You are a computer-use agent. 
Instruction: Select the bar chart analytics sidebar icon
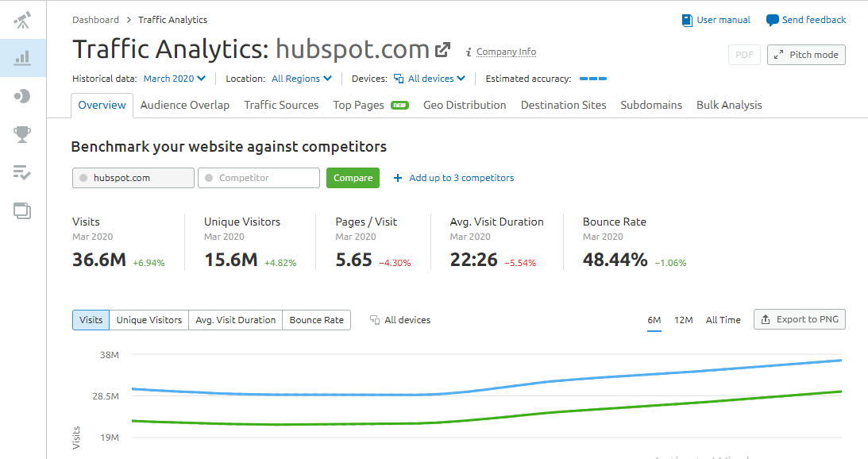[x=22, y=58]
